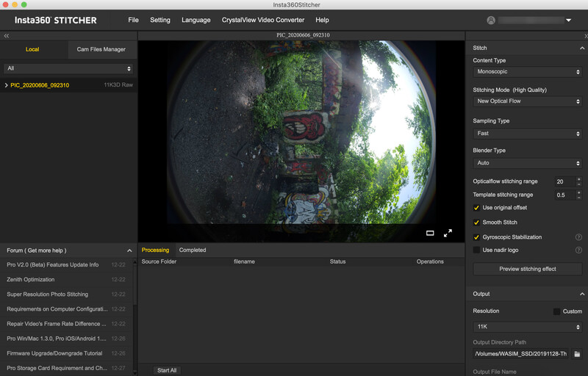Click the user account avatar icon
This screenshot has height=376, width=588.
pyautogui.click(x=491, y=21)
